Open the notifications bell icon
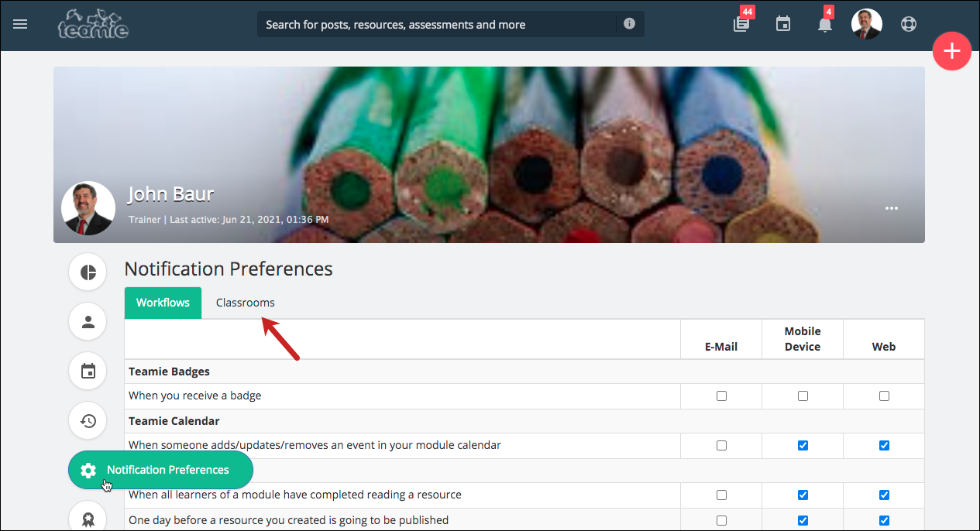This screenshot has width=980, height=531. [x=825, y=24]
